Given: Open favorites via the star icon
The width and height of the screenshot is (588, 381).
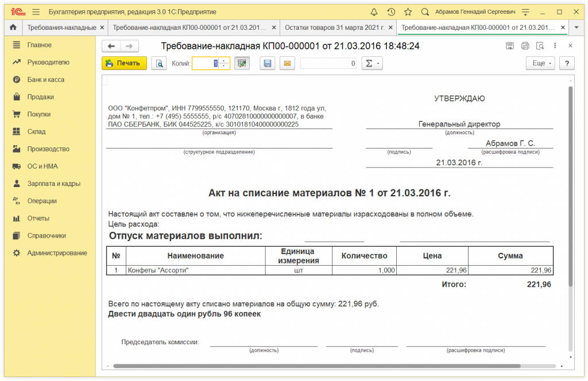Looking at the screenshot, I should (408, 11).
